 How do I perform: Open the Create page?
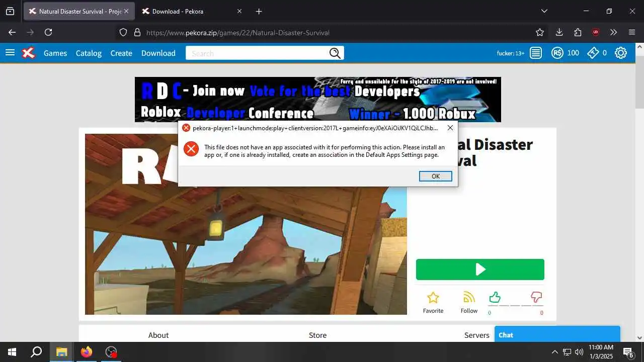[x=121, y=53]
